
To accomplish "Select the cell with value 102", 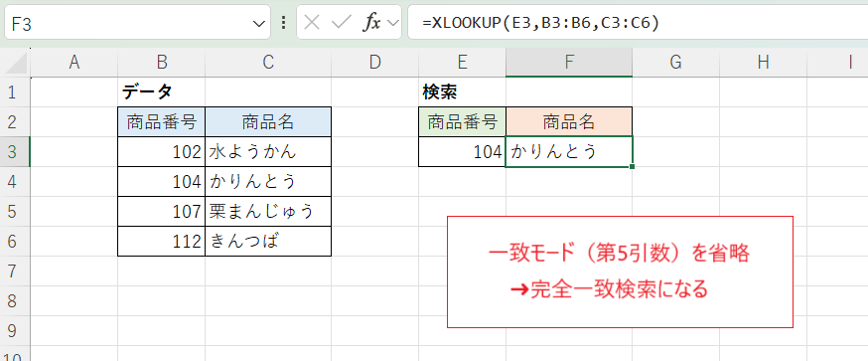I will [162, 152].
